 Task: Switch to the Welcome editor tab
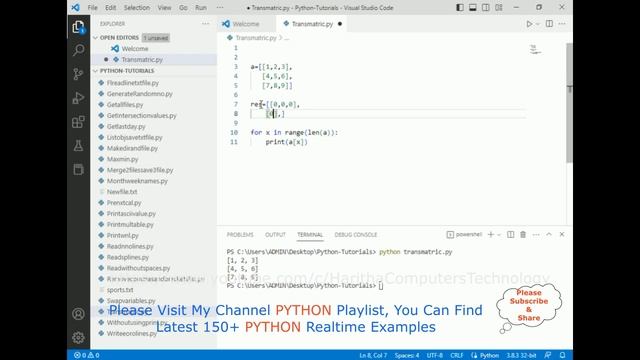pos(247,24)
